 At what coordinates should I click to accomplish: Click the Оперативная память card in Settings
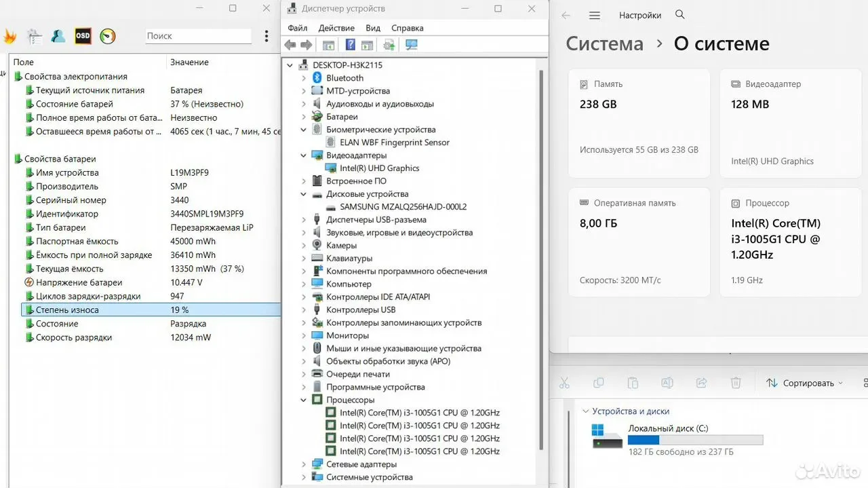coord(639,242)
